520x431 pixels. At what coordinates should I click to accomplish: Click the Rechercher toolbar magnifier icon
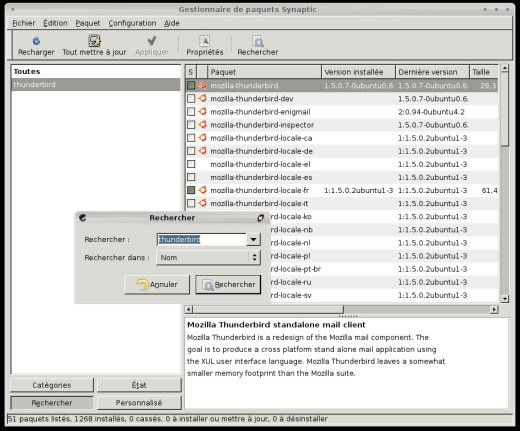click(x=258, y=41)
